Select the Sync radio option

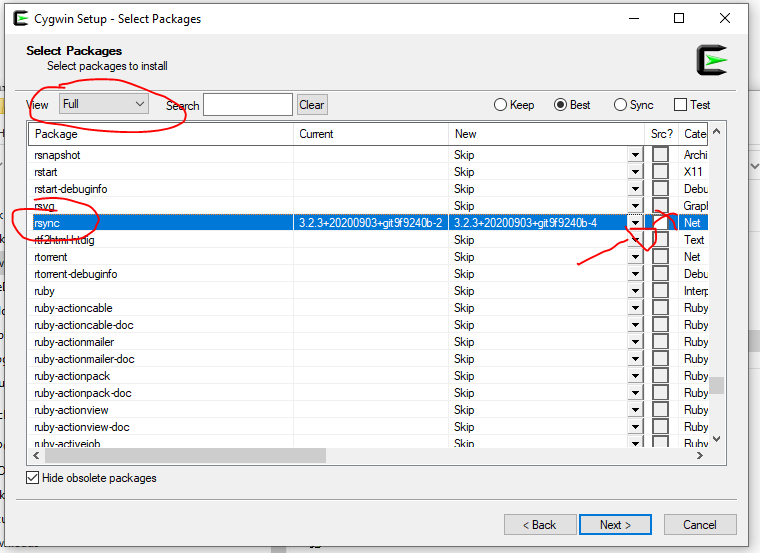tap(633, 105)
